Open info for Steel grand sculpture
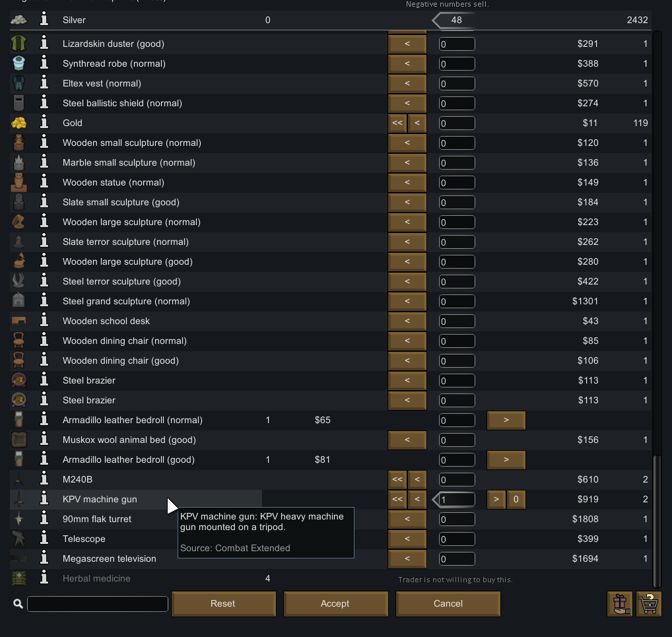Viewport: 672px width, 637px height. click(x=44, y=301)
